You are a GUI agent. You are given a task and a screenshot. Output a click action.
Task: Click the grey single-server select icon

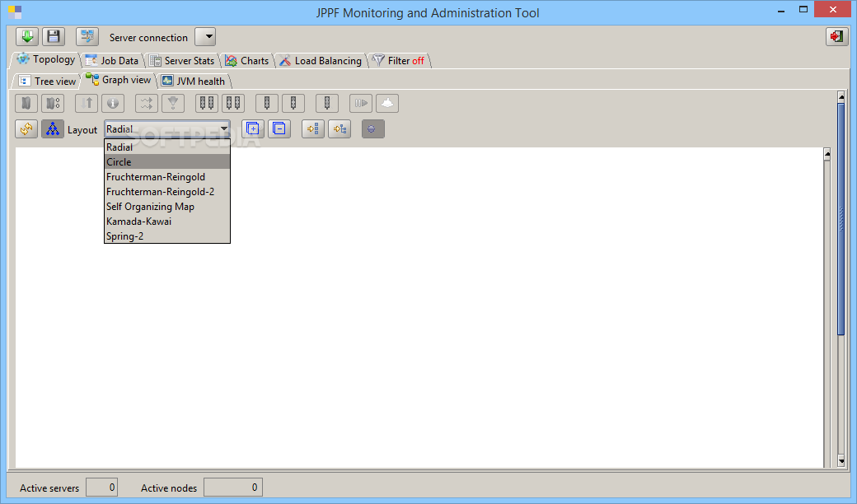pos(26,103)
